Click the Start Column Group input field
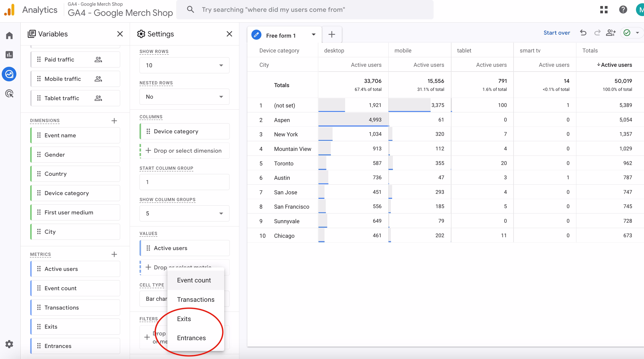 pyautogui.click(x=184, y=182)
